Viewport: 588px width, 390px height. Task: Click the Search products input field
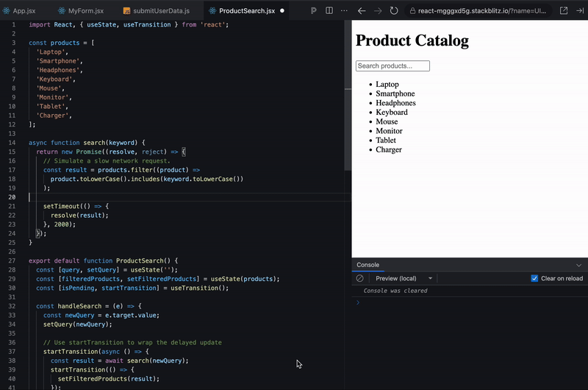392,65
